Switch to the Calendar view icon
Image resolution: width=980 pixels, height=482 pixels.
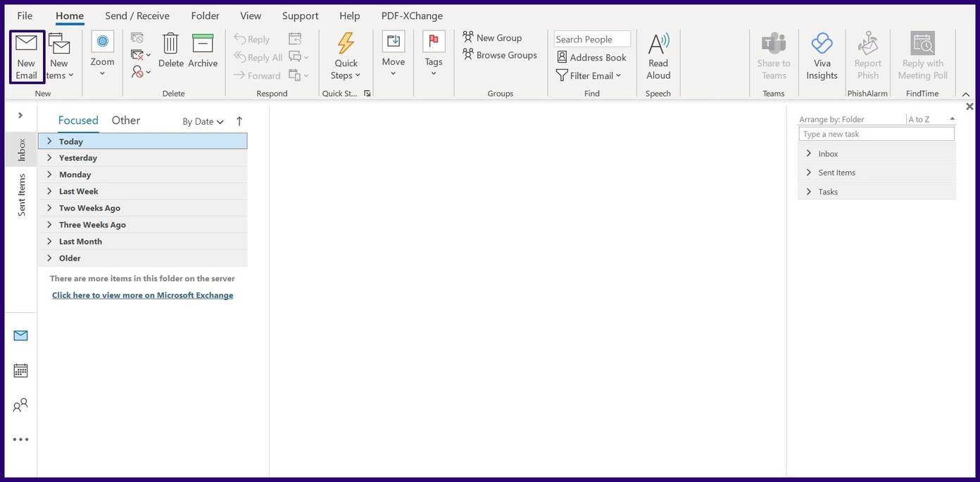click(x=20, y=371)
